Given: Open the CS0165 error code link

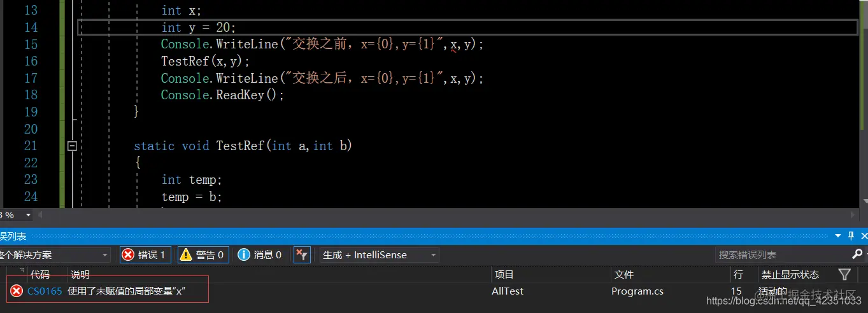Looking at the screenshot, I should coord(45,291).
